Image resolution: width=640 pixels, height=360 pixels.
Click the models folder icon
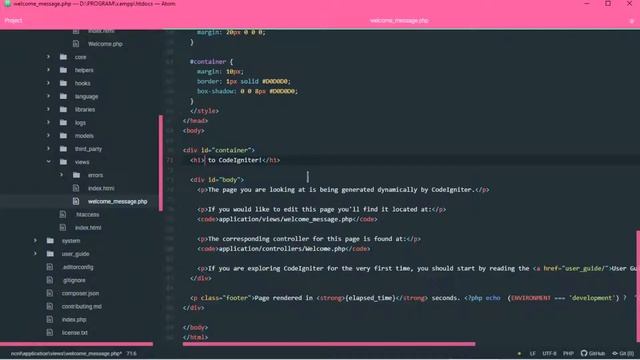(x=63, y=136)
